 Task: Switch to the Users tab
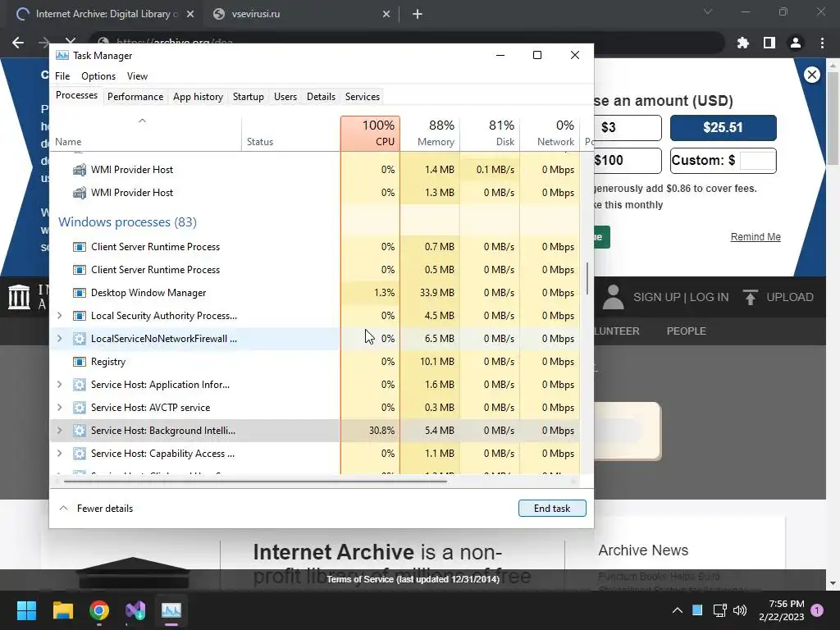(x=285, y=97)
